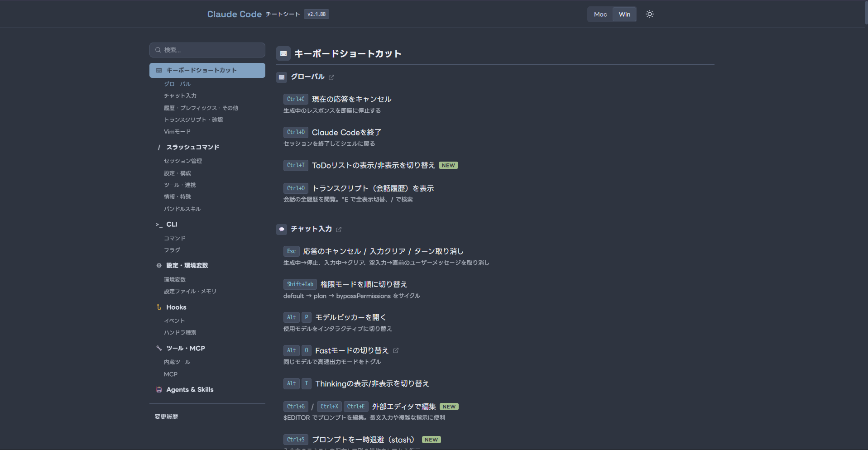Open settings via the gear icon beside 設定・環境変数
The width and height of the screenshot is (868, 450).
[158, 265]
